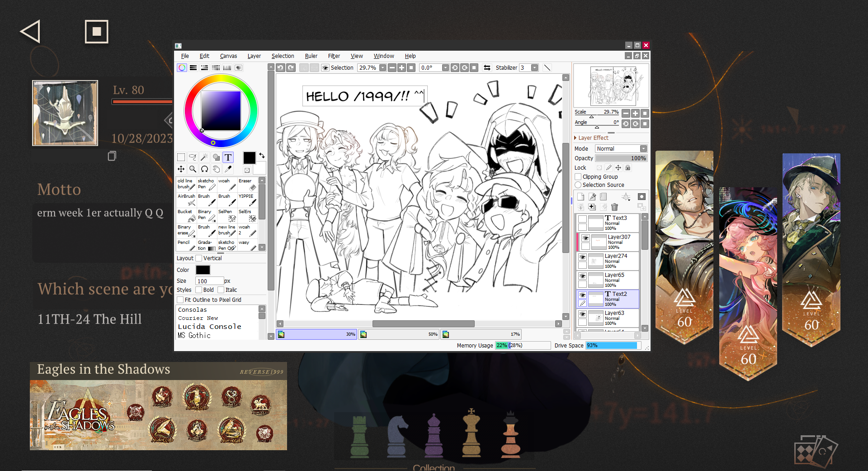Viewport: 868px width, 471px height.
Task: Select the Layer63 layer
Action: (608, 319)
